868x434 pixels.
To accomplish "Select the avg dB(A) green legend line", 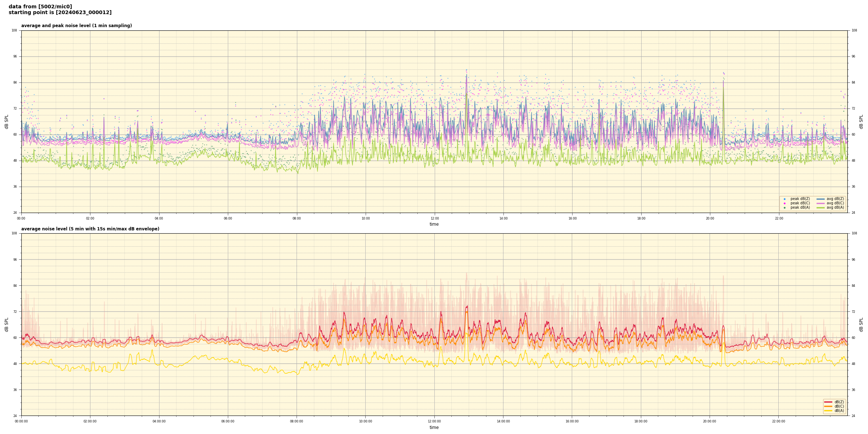I will click(x=821, y=208).
